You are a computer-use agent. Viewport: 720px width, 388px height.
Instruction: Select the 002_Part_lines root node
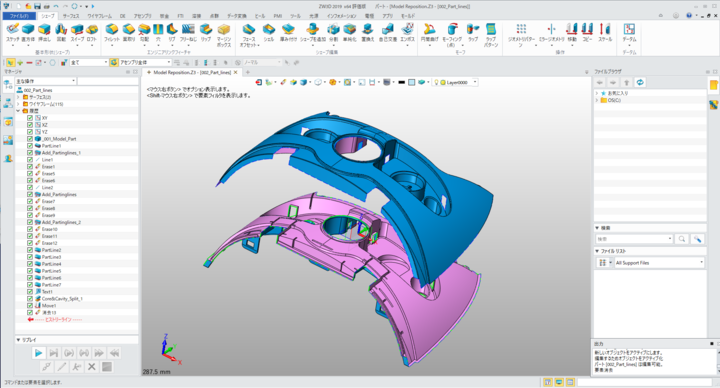tap(38, 90)
